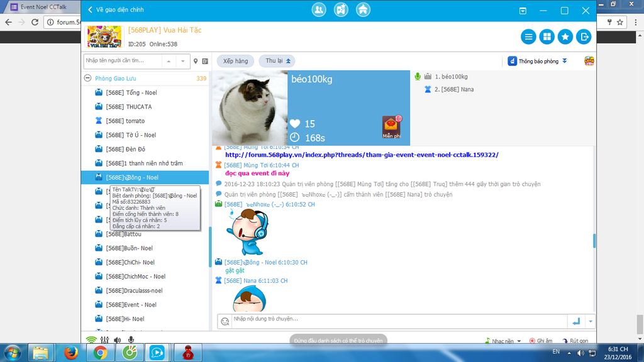Open the send options dropdown arrow
644x362 pixels.
coord(590,321)
